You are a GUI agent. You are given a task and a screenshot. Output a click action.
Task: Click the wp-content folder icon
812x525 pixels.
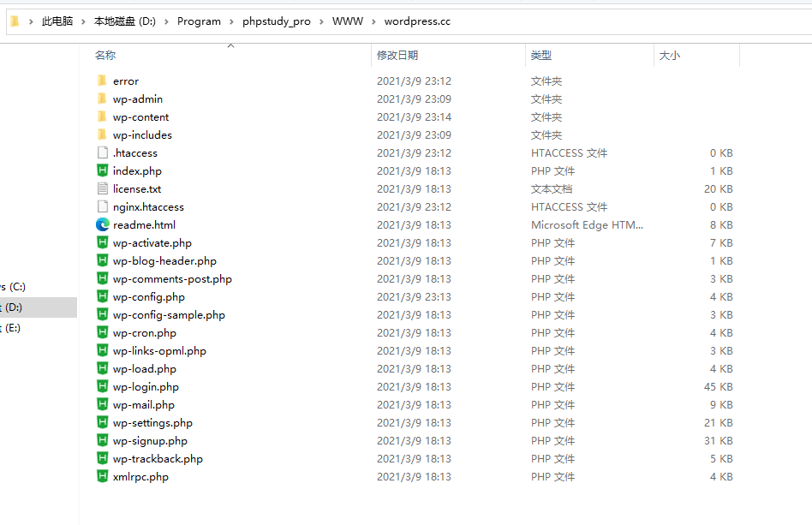102,116
